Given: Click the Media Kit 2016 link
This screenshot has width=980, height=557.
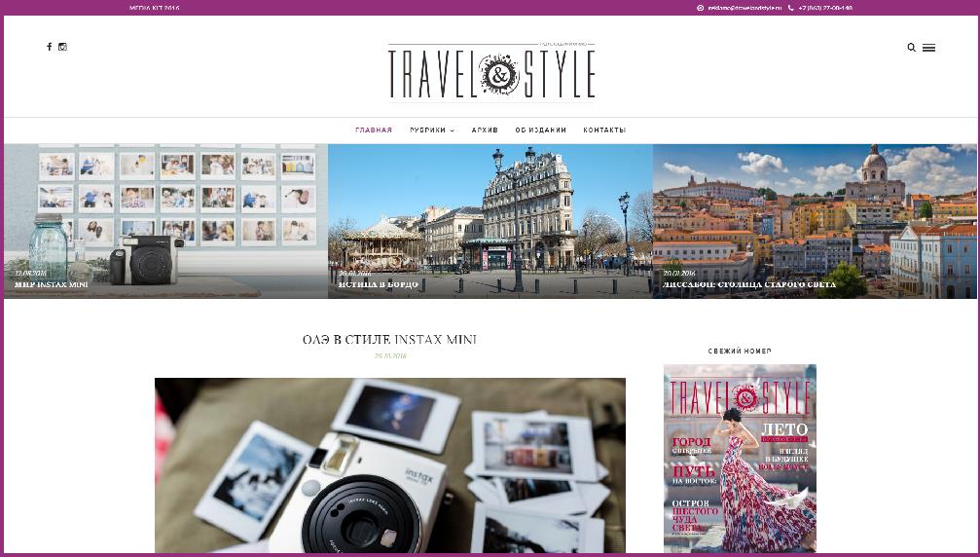Looking at the screenshot, I should coord(155,8).
